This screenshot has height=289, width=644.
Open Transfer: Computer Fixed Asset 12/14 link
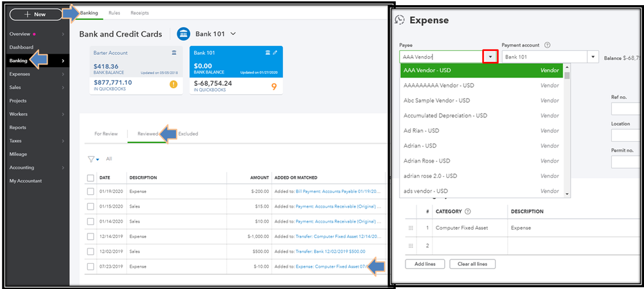(338, 236)
